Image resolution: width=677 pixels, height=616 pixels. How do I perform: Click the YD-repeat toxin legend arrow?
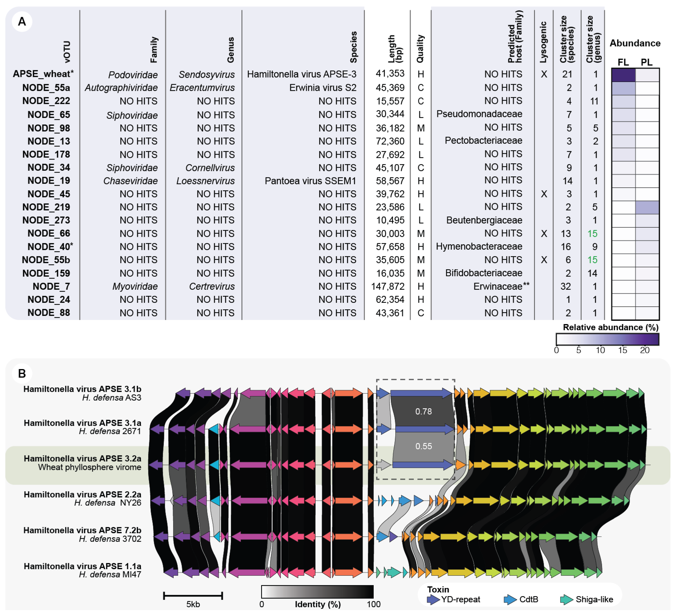click(x=433, y=600)
